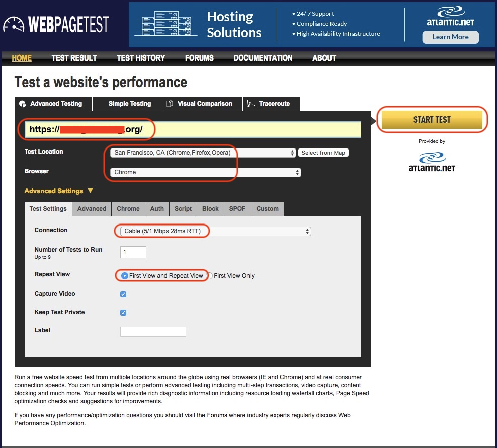Select First View Only radio button
Screen dimensions: 497x448
point(210,276)
